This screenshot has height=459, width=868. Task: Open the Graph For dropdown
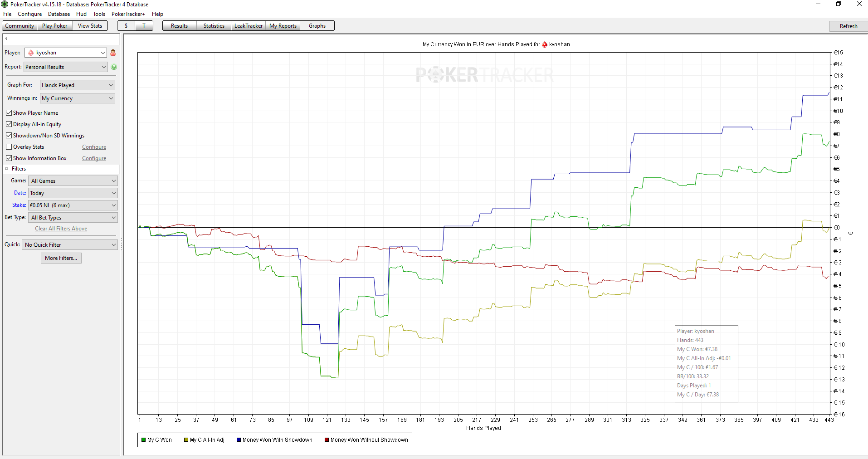coord(78,85)
